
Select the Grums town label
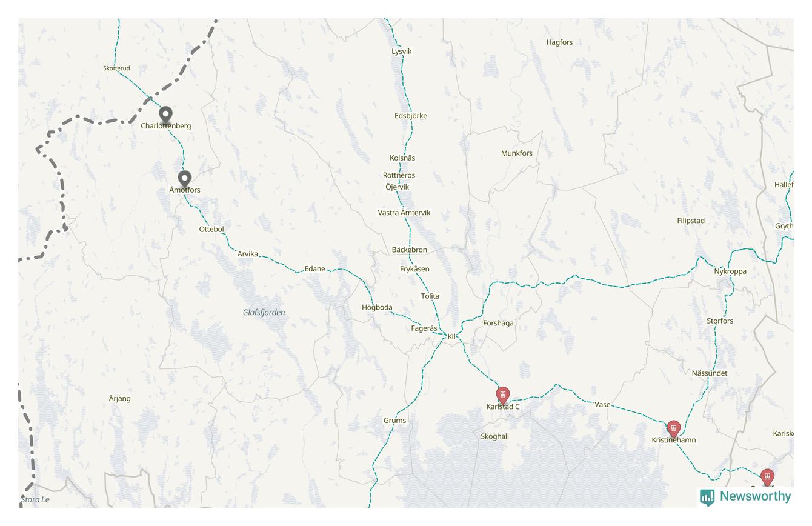tap(394, 420)
